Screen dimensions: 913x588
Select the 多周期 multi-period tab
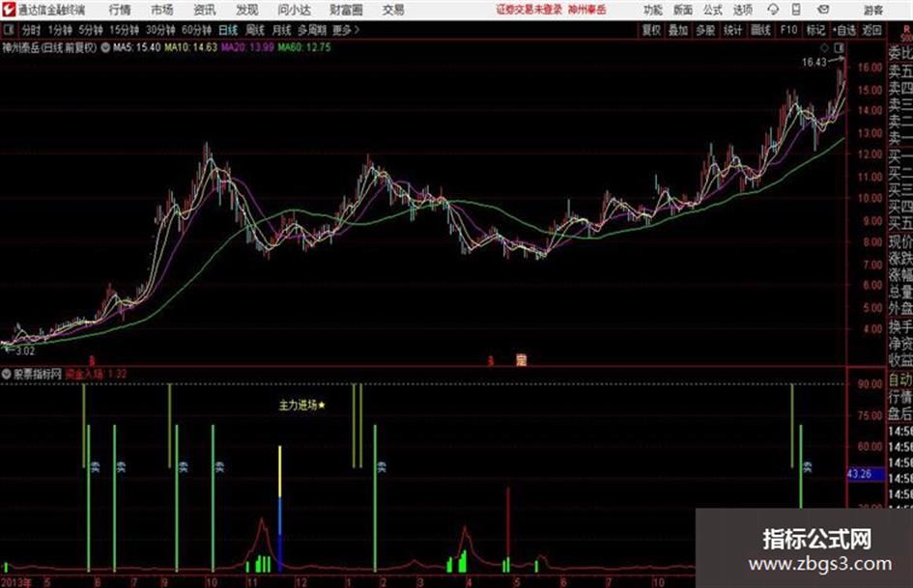pos(312,30)
